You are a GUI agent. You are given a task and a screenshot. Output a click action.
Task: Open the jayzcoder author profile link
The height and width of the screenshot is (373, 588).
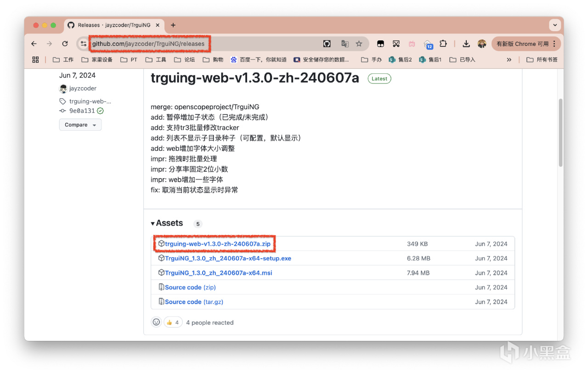pos(83,89)
